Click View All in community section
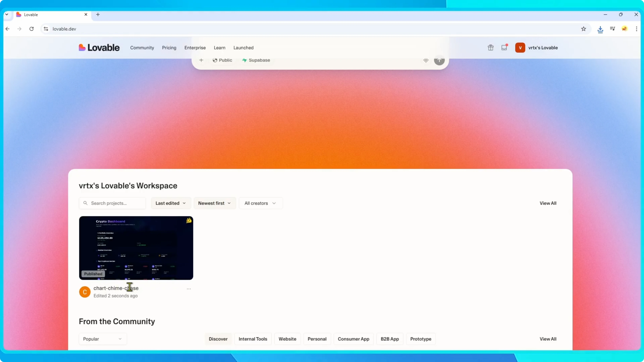644x362 pixels. pos(548,339)
